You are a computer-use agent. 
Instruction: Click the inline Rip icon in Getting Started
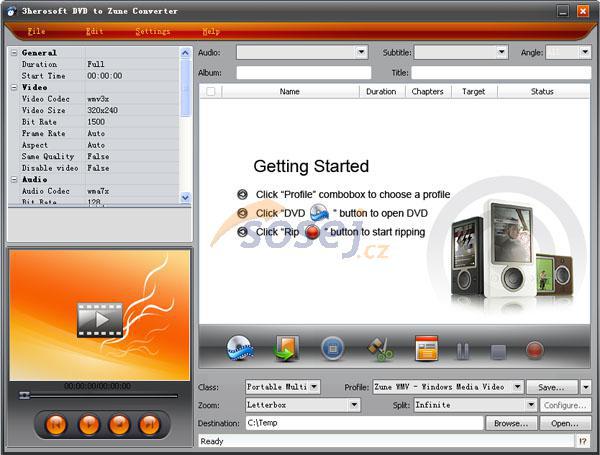click(x=313, y=232)
